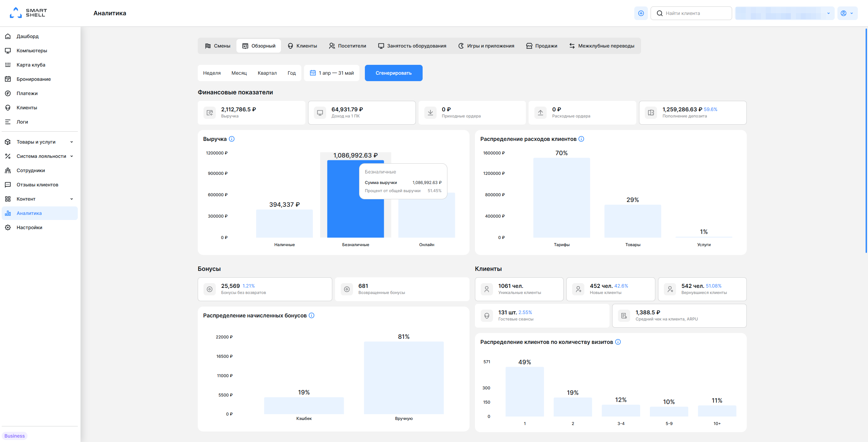Click the Вручную bar in bonuses chart

(x=404, y=378)
